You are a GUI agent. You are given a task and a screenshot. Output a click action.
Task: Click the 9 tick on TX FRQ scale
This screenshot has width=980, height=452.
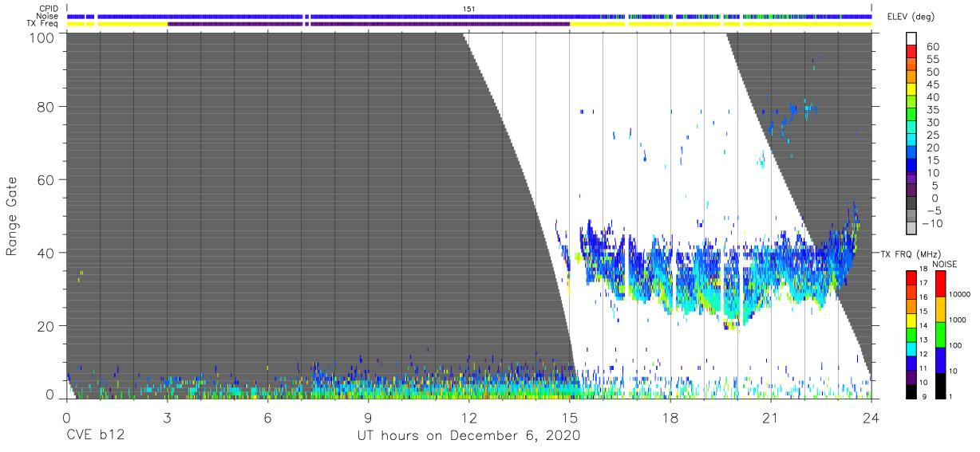(x=924, y=397)
